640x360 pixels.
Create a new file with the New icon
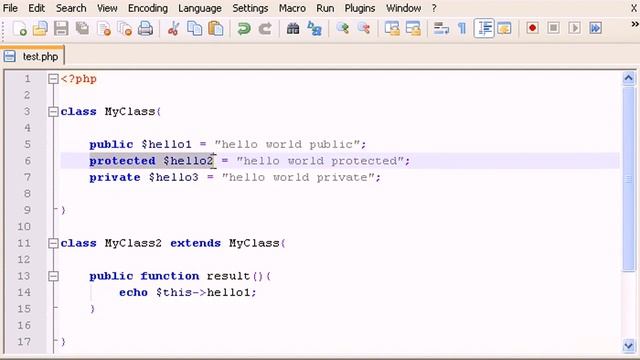(19, 29)
